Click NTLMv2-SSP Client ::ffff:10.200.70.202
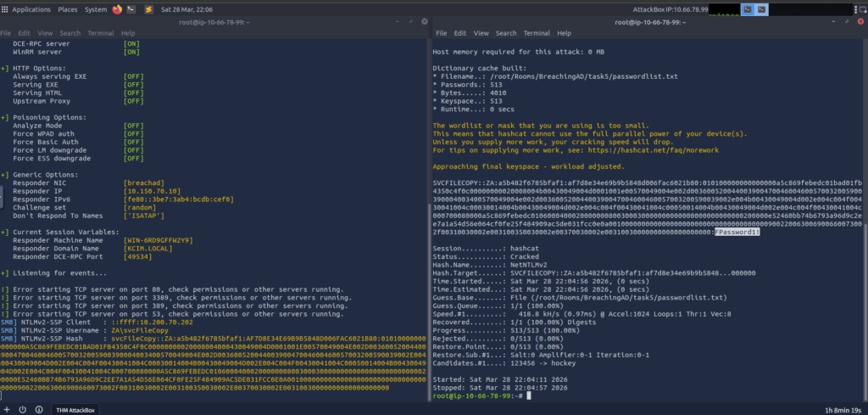 pyautogui.click(x=97, y=322)
